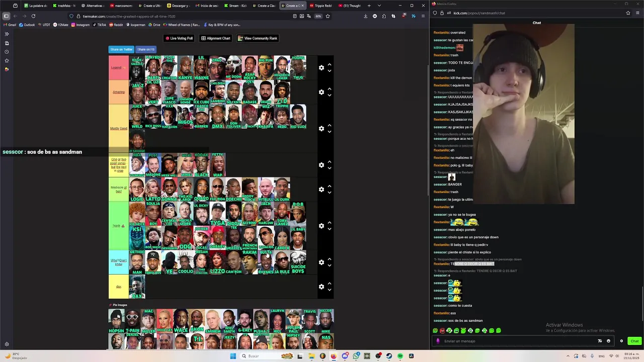Click Who? Don't know cyan label box
This screenshot has width=644, height=362.
point(119,262)
